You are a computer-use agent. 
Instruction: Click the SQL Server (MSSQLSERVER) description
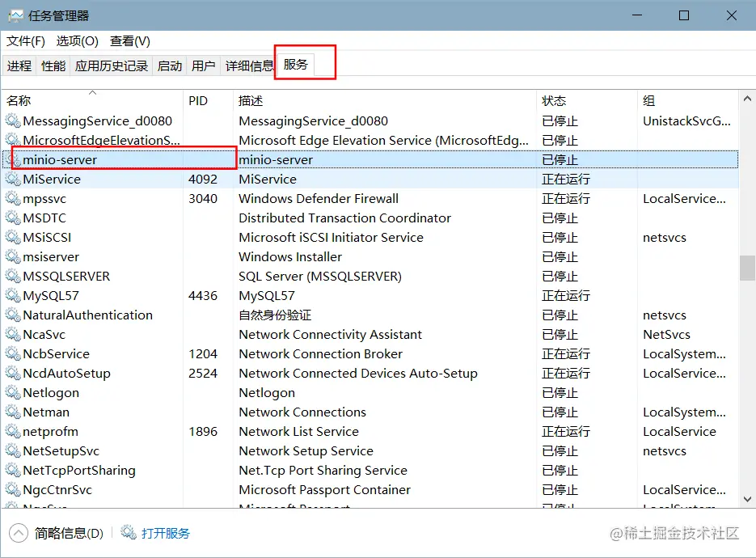[x=320, y=276]
